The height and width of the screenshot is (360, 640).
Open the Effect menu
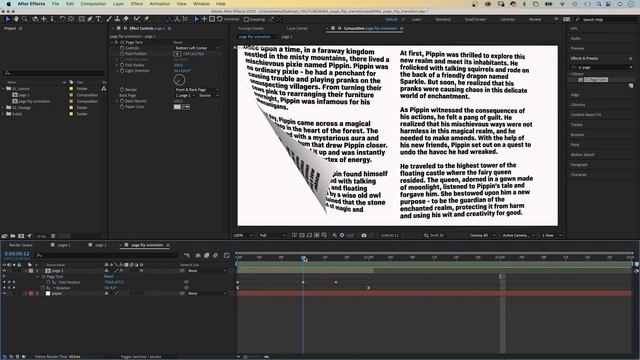[137, 4]
